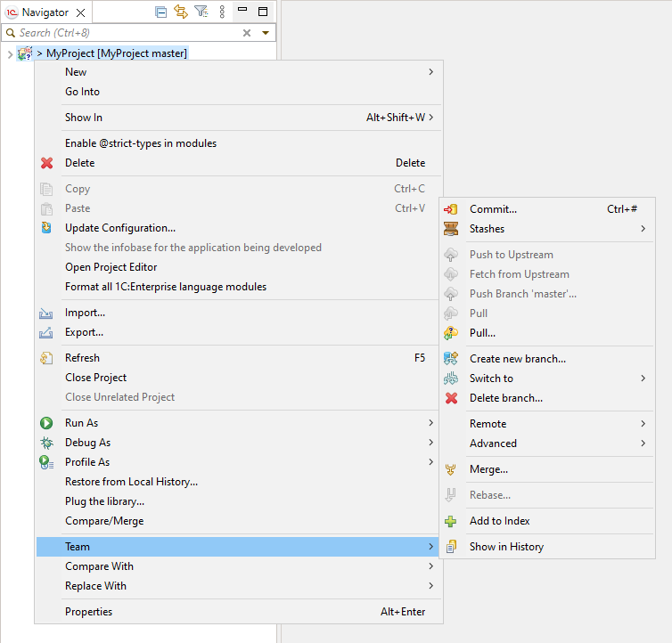Click into the Navigator search box
Image resolution: width=672 pixels, height=643 pixels.
coord(125,33)
